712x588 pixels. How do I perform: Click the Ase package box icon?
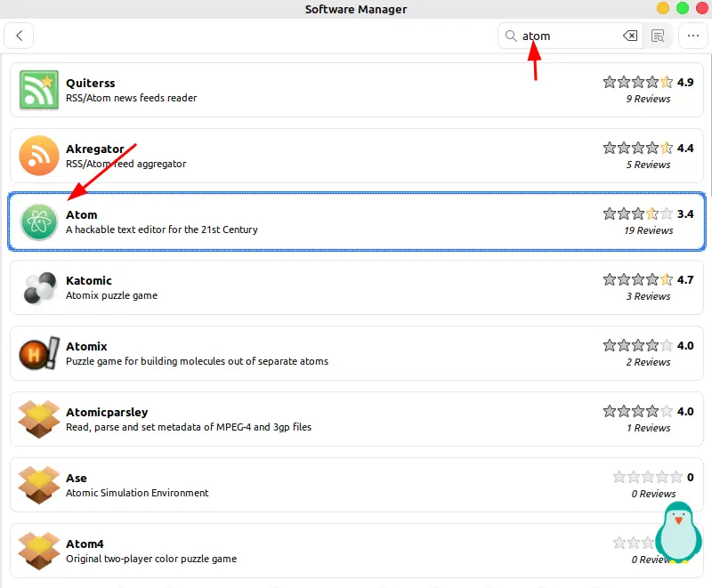tap(39, 485)
